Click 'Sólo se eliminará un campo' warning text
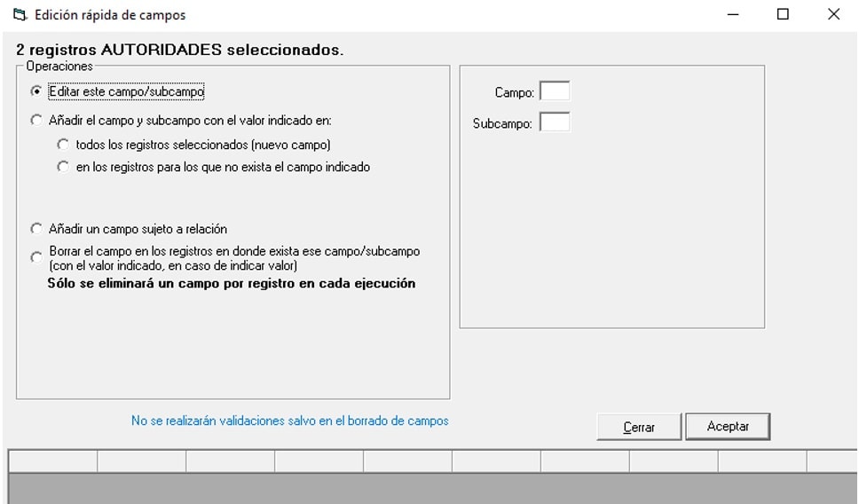Screen dimensions: 859x504 pos(232,283)
